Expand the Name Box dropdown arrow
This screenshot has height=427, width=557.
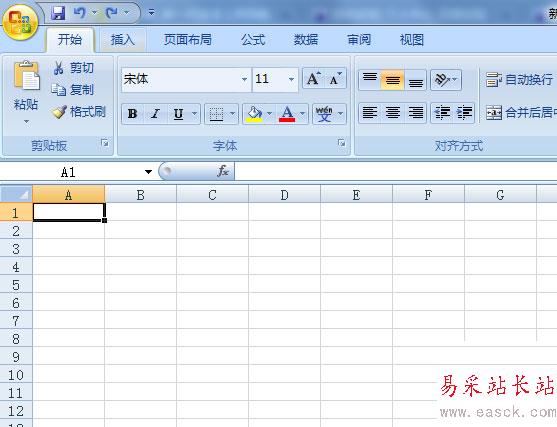pyautogui.click(x=148, y=172)
